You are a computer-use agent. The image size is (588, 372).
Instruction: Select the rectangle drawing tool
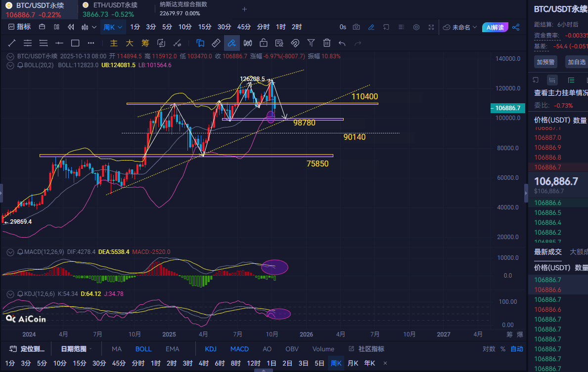pos(75,43)
